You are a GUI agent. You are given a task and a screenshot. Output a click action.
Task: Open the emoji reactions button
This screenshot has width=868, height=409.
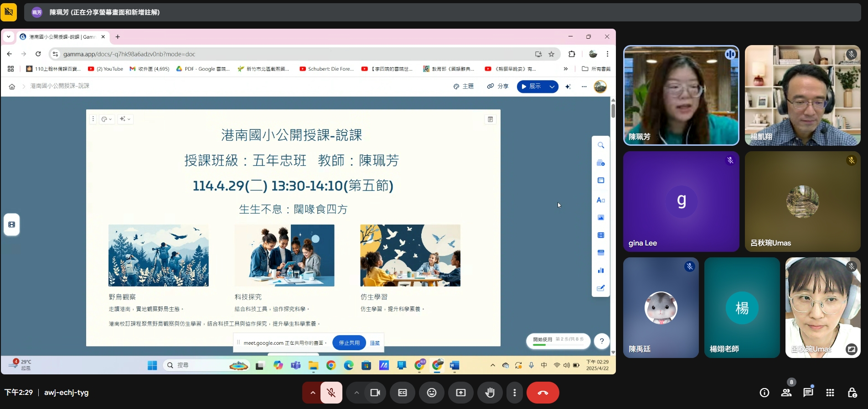click(x=431, y=393)
